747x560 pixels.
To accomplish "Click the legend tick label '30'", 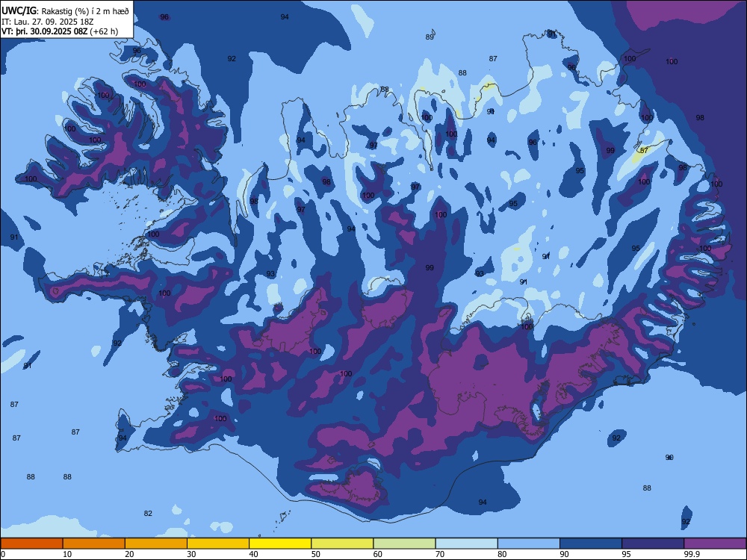I will click(x=191, y=554).
